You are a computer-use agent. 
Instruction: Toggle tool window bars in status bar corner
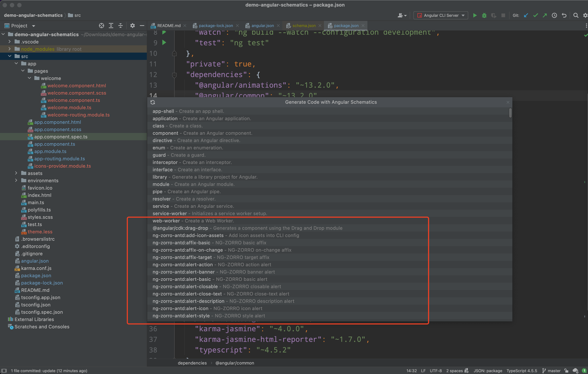(4, 371)
